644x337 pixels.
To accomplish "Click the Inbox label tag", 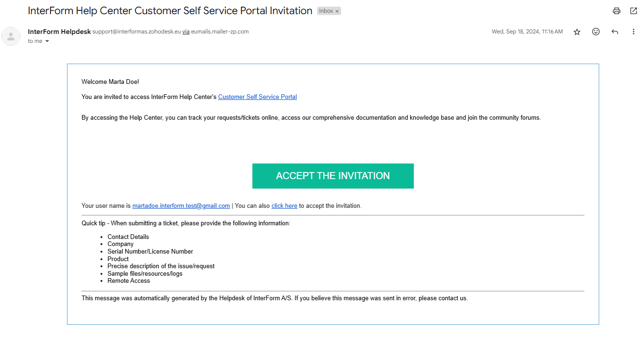I will point(326,11).
